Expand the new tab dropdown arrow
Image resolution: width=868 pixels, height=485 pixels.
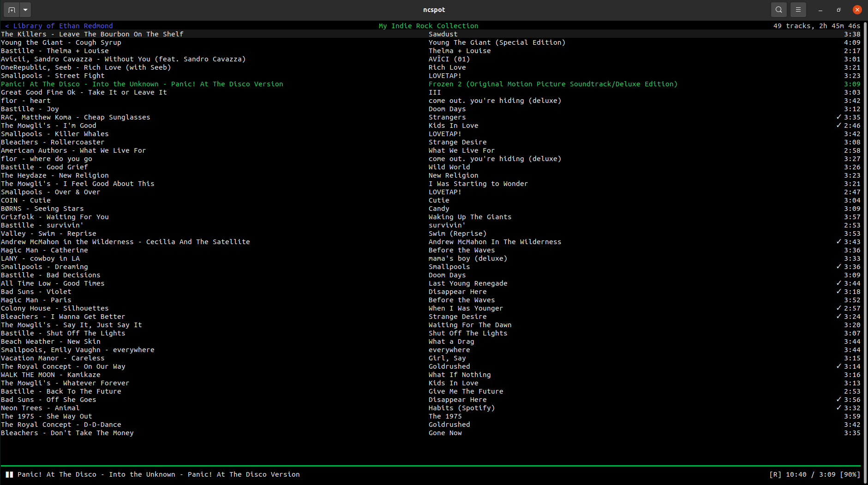point(25,10)
